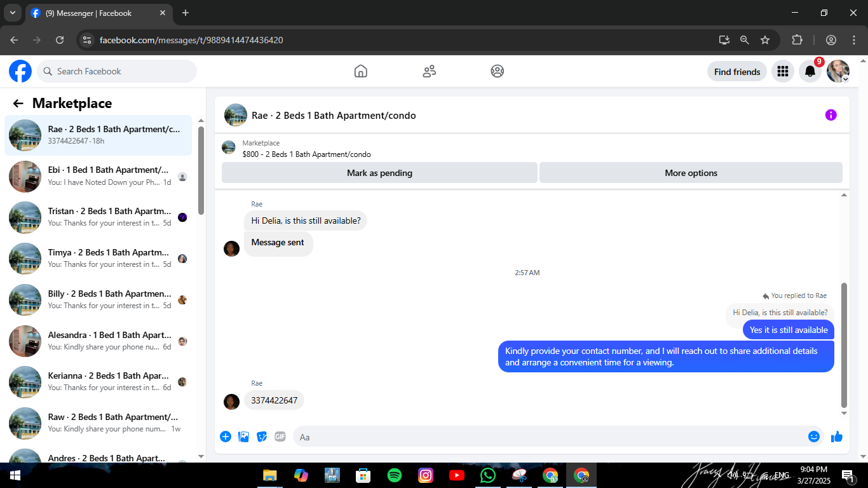Open the Home feed icon

tap(361, 71)
